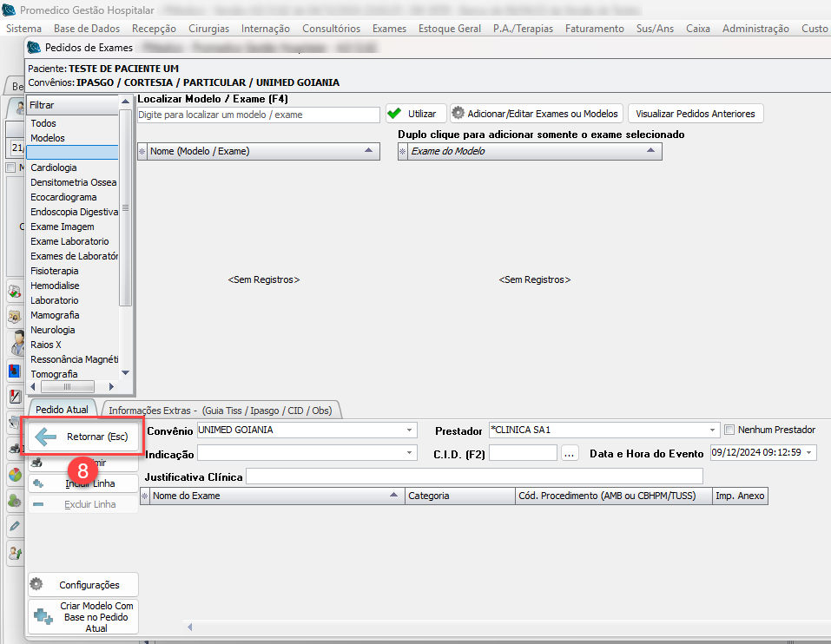
Task: Click Visualizar Pedidos Anteriores button
Action: point(696,114)
